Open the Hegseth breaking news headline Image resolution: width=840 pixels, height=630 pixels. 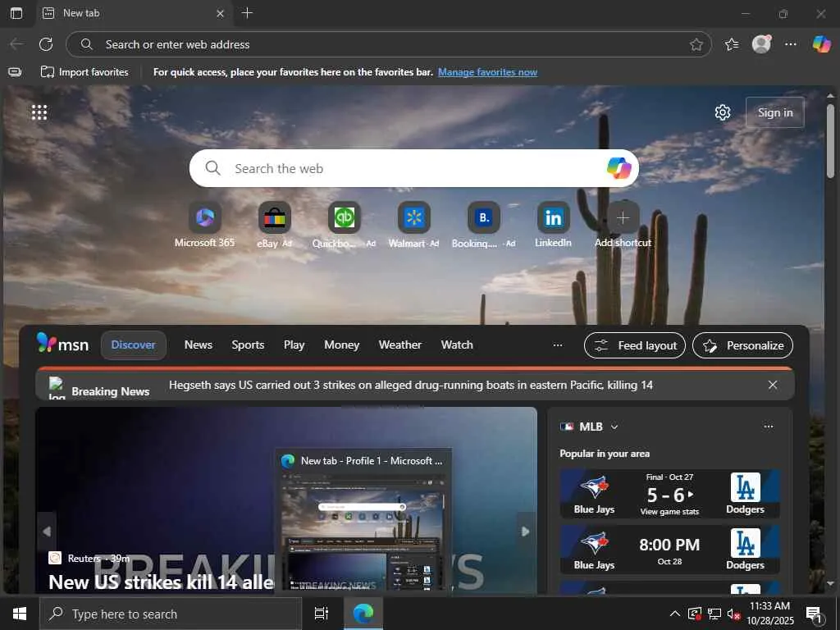(411, 385)
